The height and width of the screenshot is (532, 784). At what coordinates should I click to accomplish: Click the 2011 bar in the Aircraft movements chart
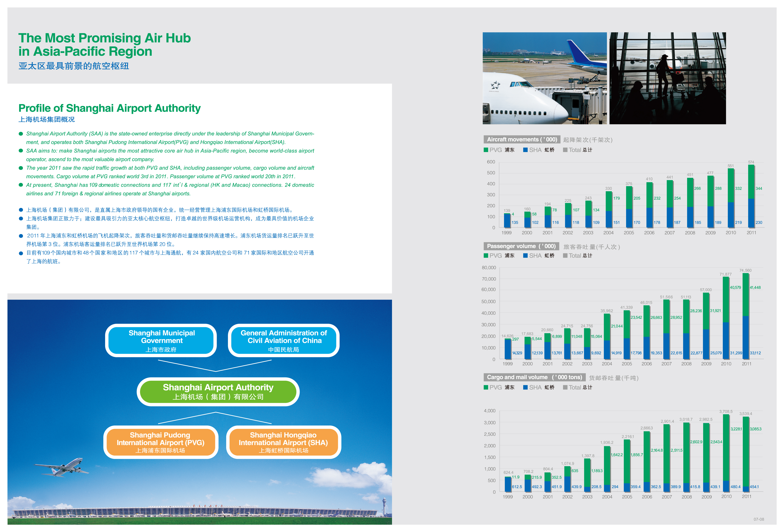[751, 196]
